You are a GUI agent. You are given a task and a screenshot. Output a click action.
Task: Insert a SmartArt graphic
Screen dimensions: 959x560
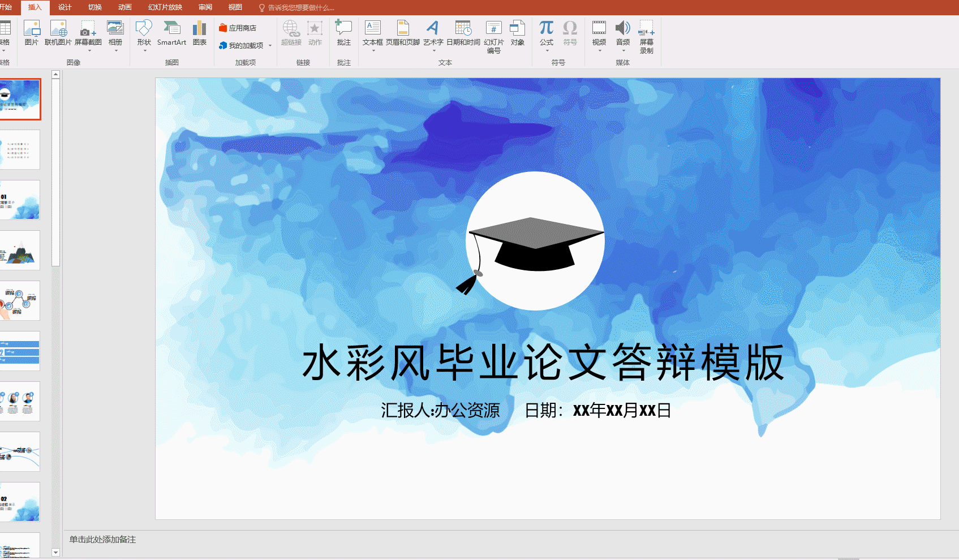click(x=171, y=34)
